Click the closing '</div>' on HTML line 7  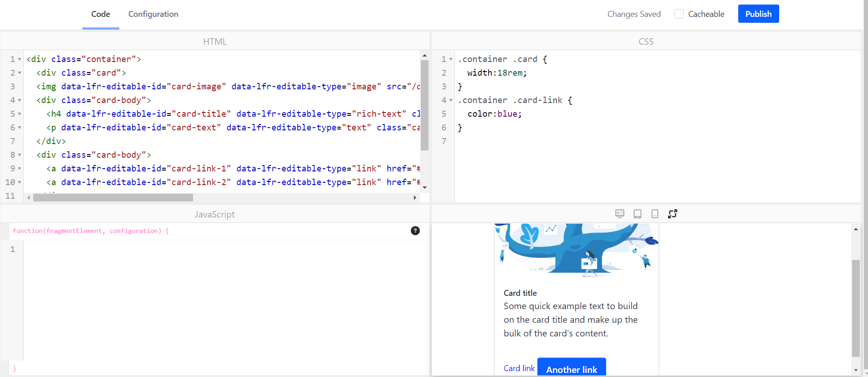click(x=51, y=141)
